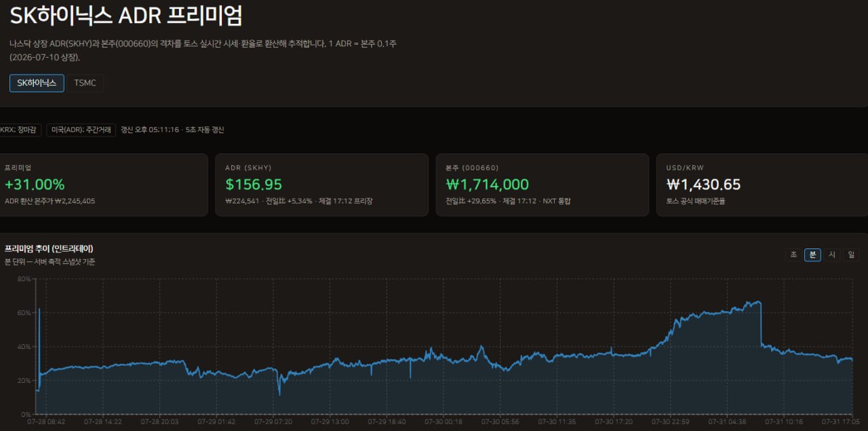Set chart interval to 분 (minutes)
This screenshot has height=431, width=868.
(x=812, y=255)
